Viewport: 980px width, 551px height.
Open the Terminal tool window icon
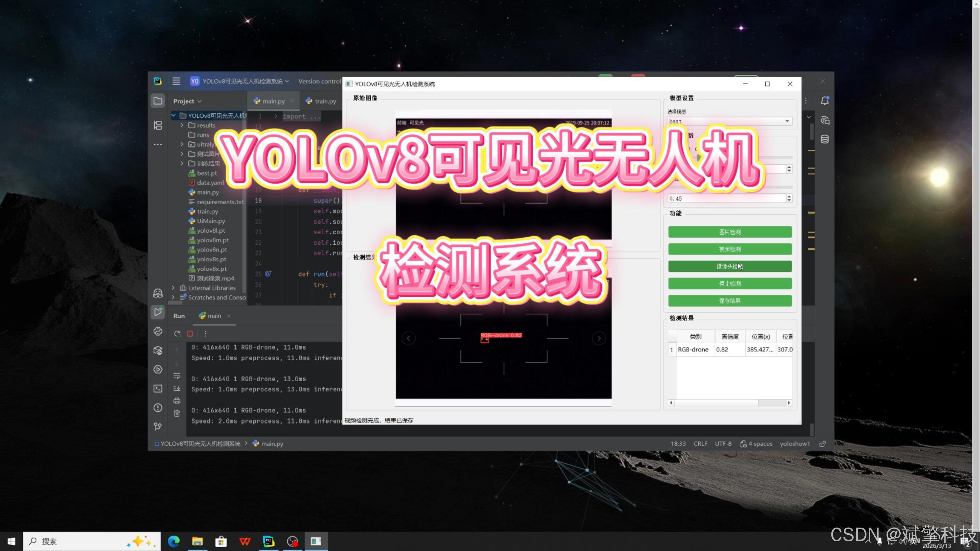pyautogui.click(x=158, y=388)
